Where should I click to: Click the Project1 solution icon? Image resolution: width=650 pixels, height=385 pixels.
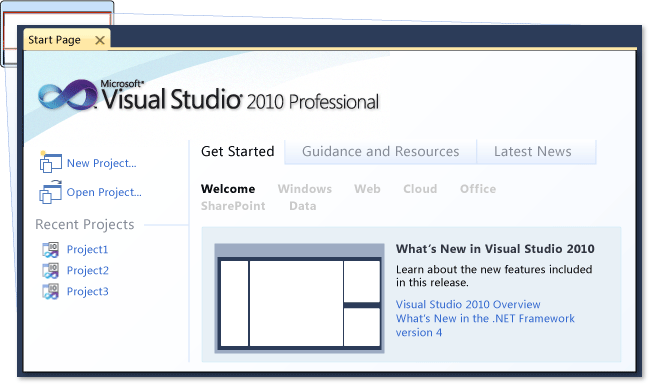pos(51,249)
